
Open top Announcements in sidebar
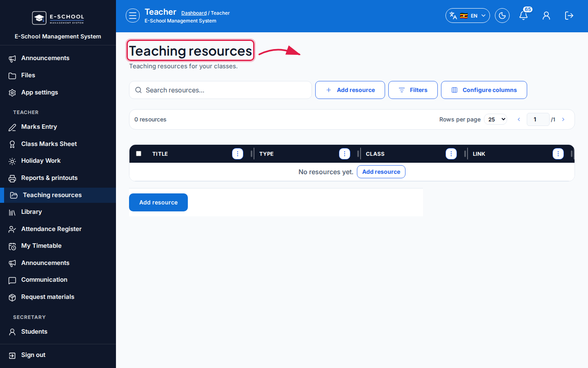click(58, 58)
